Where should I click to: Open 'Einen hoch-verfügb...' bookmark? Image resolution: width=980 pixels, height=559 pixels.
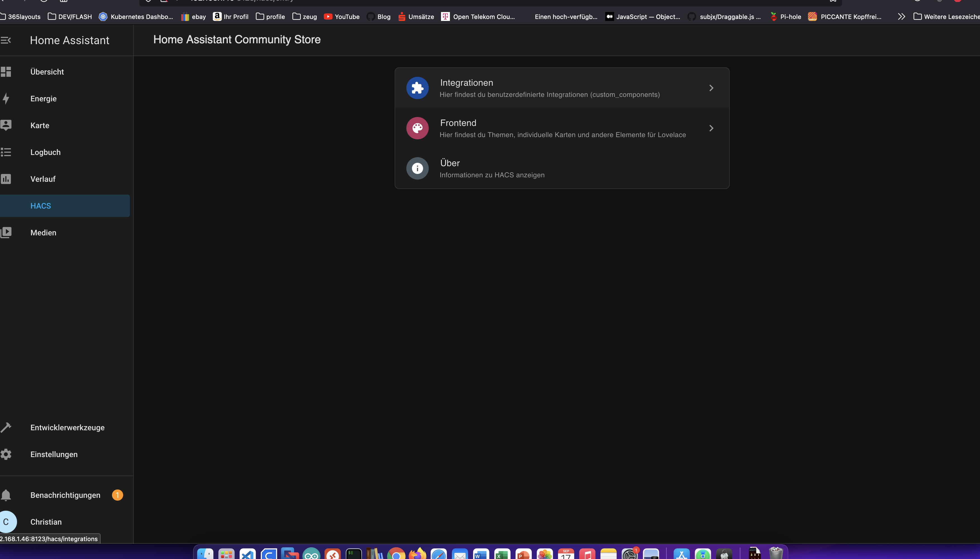pos(566,16)
